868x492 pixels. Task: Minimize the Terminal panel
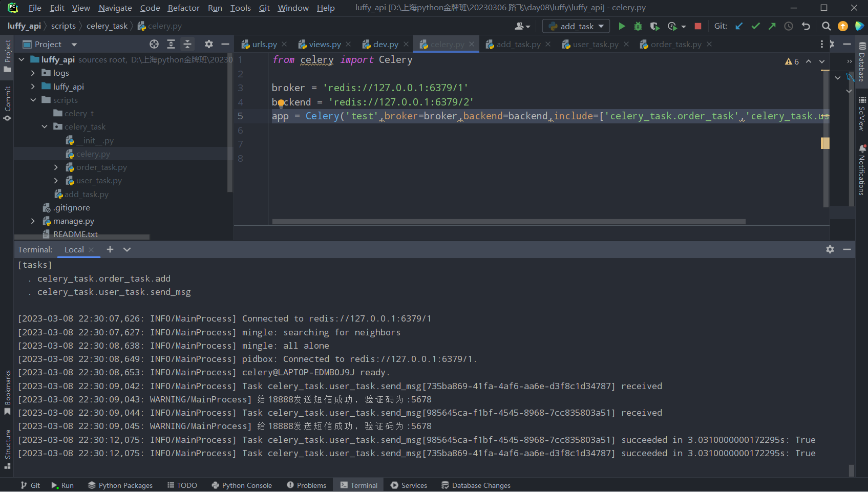pos(847,249)
